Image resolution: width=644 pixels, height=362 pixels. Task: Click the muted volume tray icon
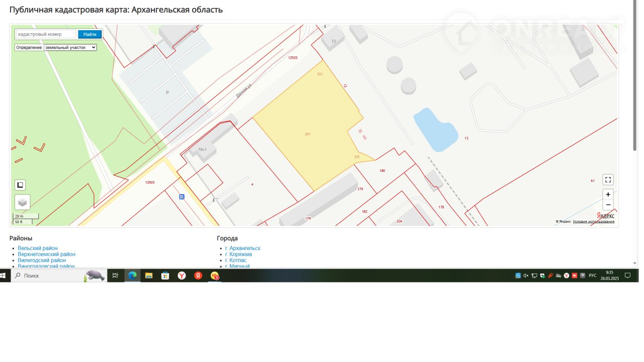point(526,276)
